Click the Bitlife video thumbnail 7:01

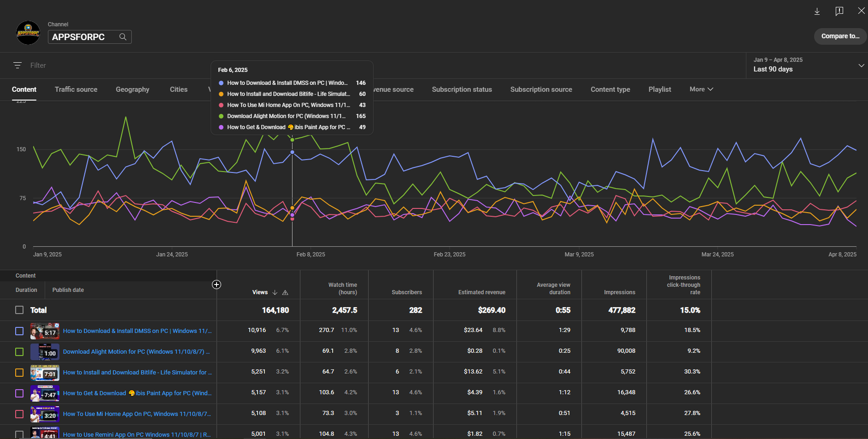(x=45, y=373)
